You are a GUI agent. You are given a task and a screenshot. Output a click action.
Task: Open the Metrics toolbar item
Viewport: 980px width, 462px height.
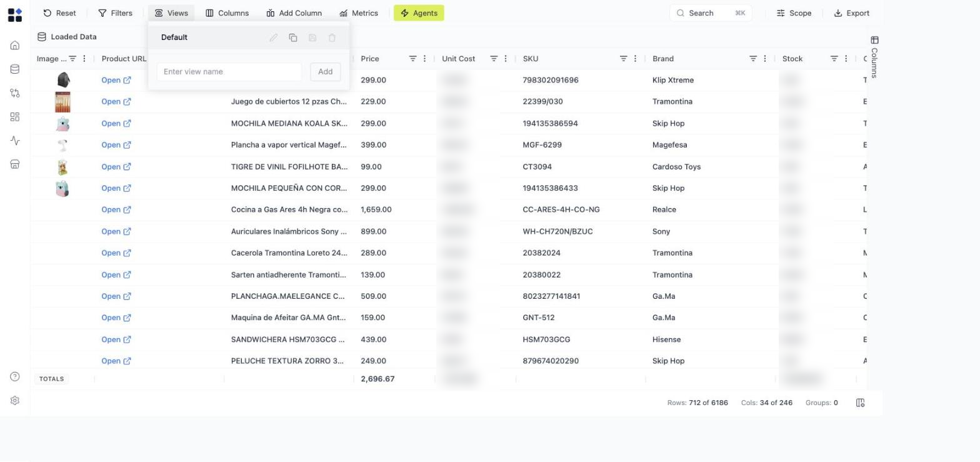pos(359,13)
